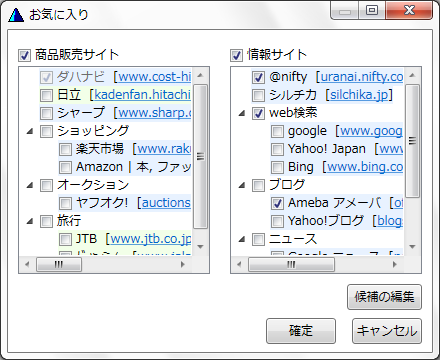Image resolution: width=440 pixels, height=360 pixels.
Task: Click right list's vertical scrollbar thumb
Action: click(412, 141)
